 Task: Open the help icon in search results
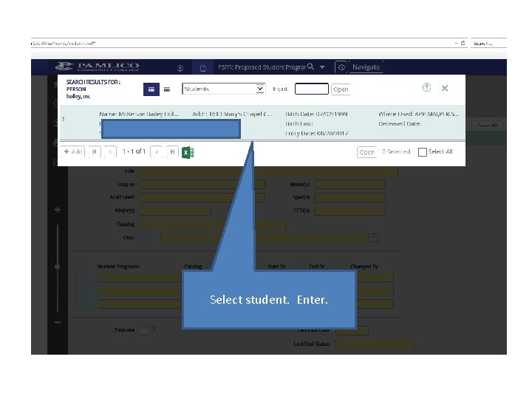tap(426, 87)
